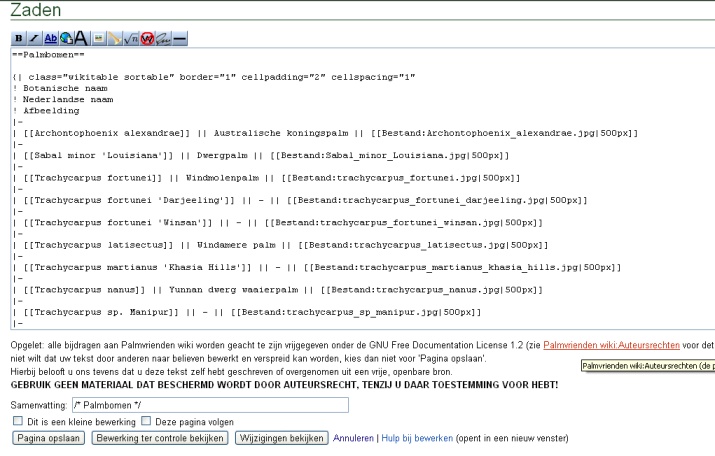
Task: Insert external link using the globe icon
Action: (65, 37)
